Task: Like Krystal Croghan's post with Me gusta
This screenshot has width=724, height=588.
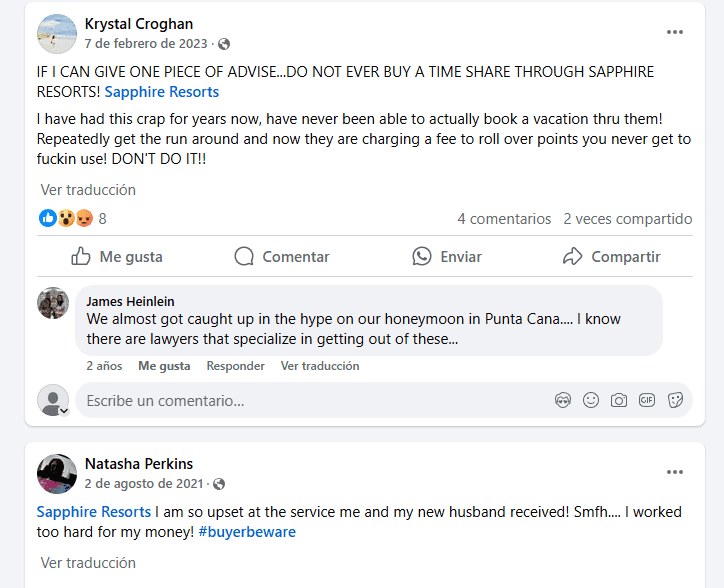Action: pyautogui.click(x=117, y=257)
